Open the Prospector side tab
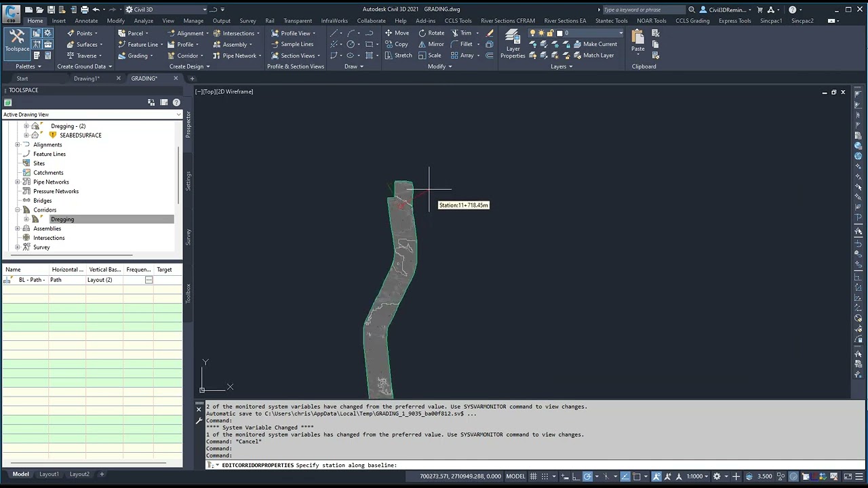 coord(188,125)
